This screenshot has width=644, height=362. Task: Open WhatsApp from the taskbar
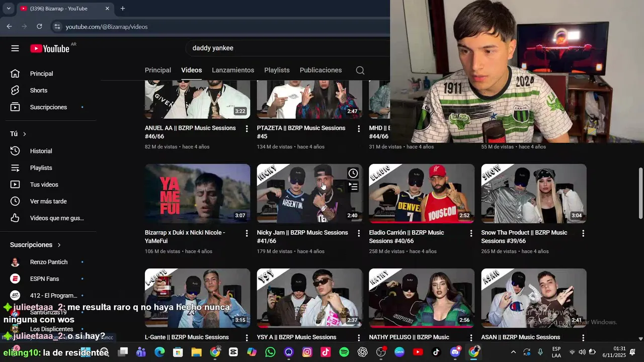click(270, 352)
